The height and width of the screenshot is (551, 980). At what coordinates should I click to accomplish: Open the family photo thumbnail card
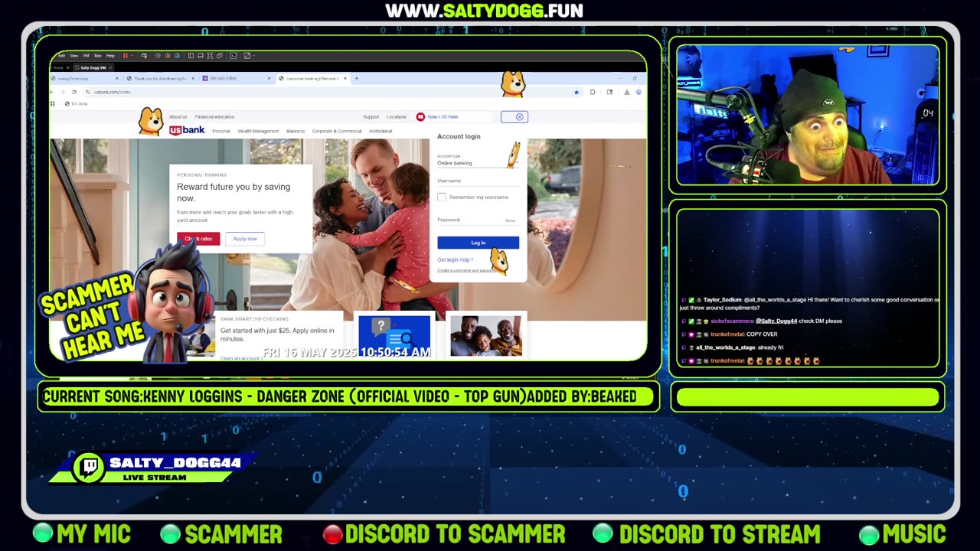pos(486,335)
